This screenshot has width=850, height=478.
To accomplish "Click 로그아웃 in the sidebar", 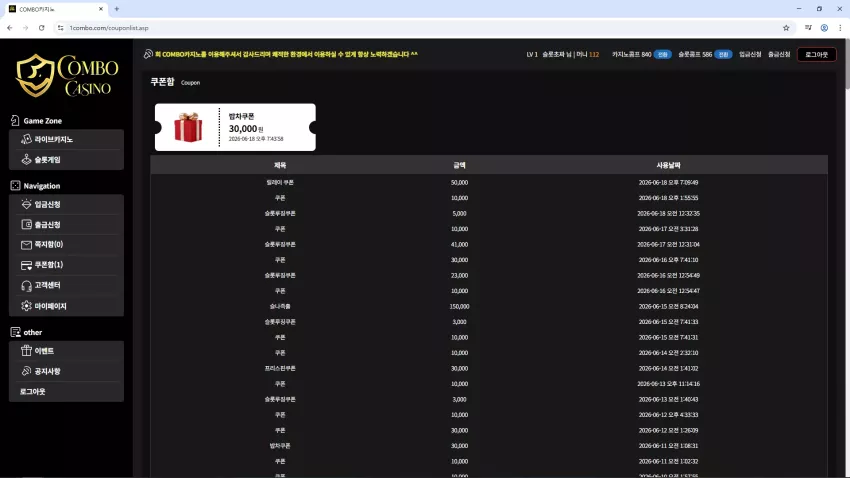I will 66,391.
